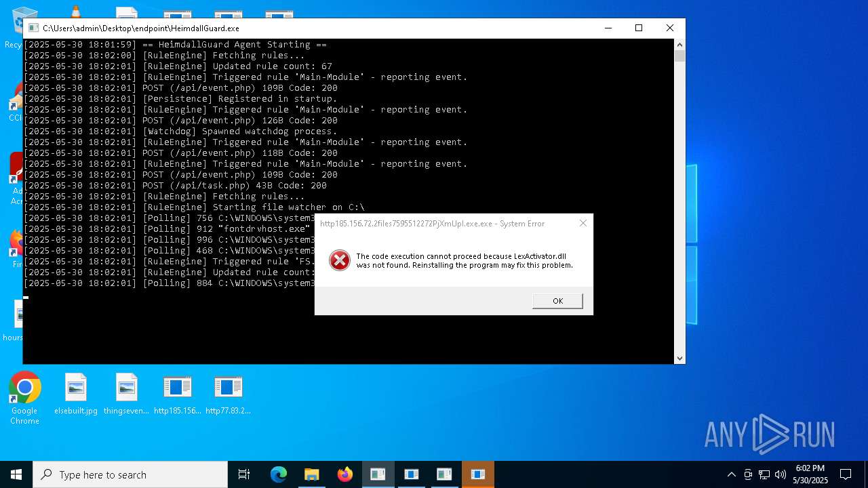
Task: Show hidden system tray icons
Action: pyautogui.click(x=731, y=474)
